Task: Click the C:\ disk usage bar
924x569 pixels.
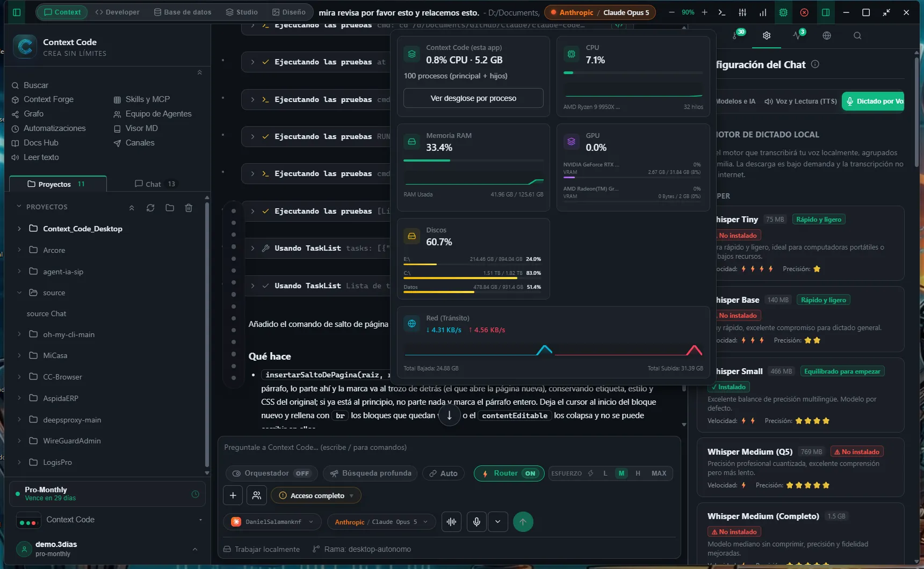Action: (x=472, y=278)
